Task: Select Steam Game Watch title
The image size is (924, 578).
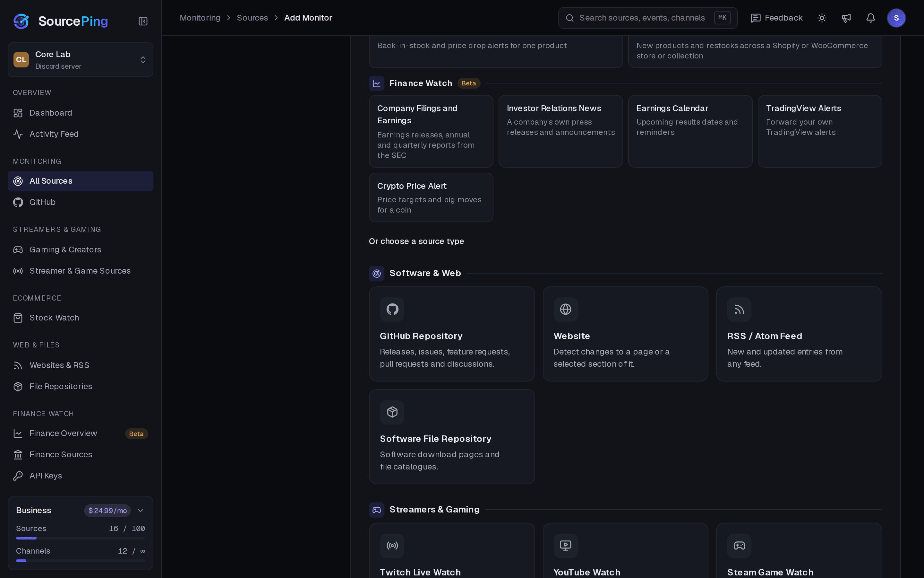Action: pyautogui.click(x=770, y=572)
